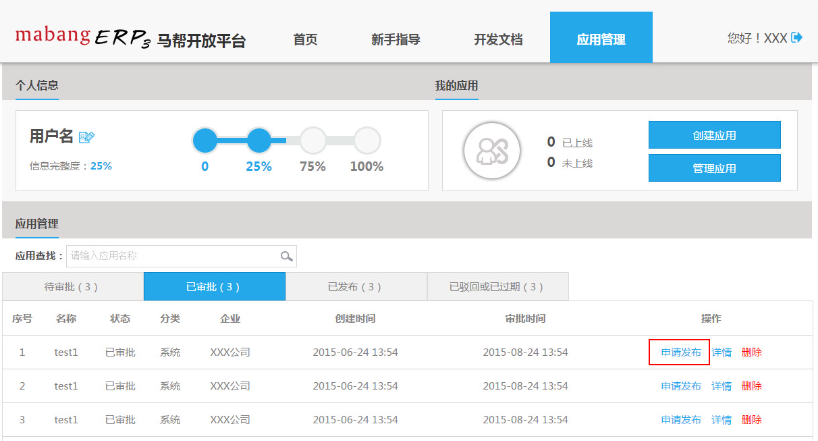The image size is (818, 441).
Task: Switch to the 已发布 (3) tab
Action: click(356, 287)
